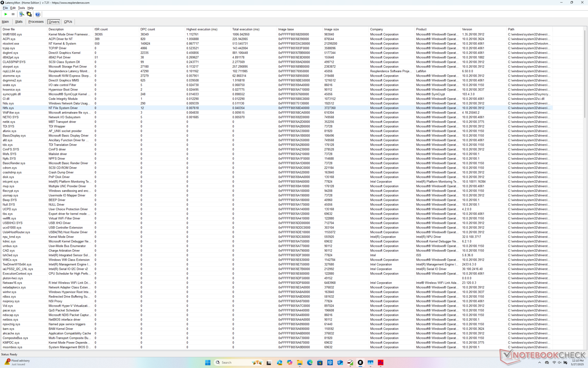Click the Version column header
The height and width of the screenshot is (368, 588).
point(484,29)
